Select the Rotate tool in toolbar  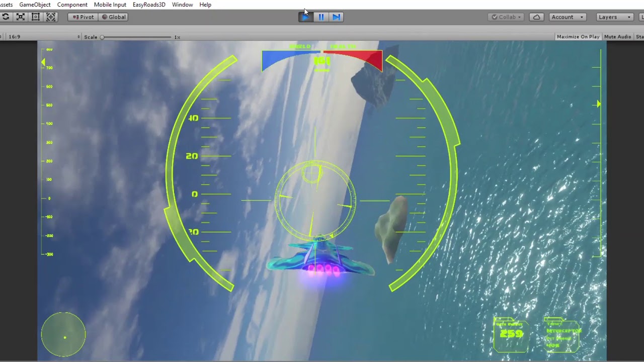click(x=6, y=17)
